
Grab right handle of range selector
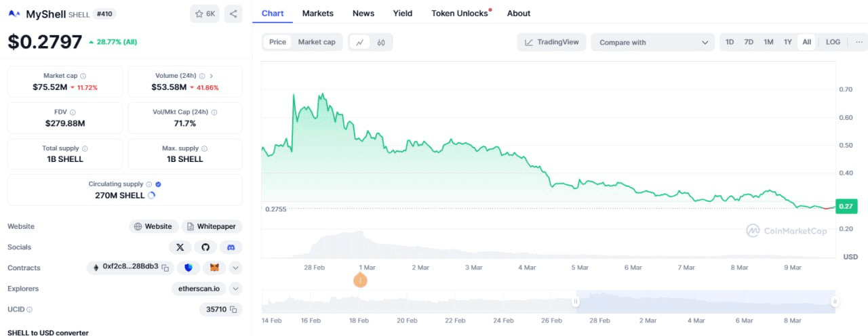[x=835, y=301]
